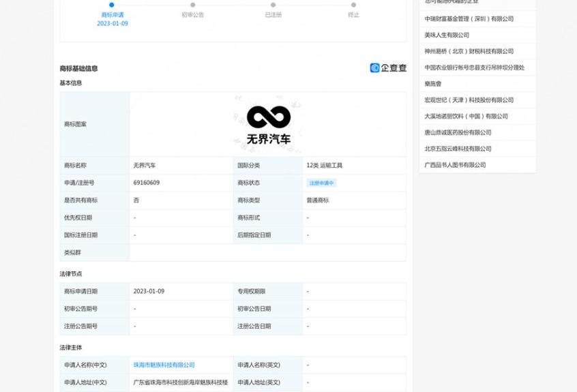
Task: Open 北京五指云峰科技有限公司 in sidebar
Action: 458,149
